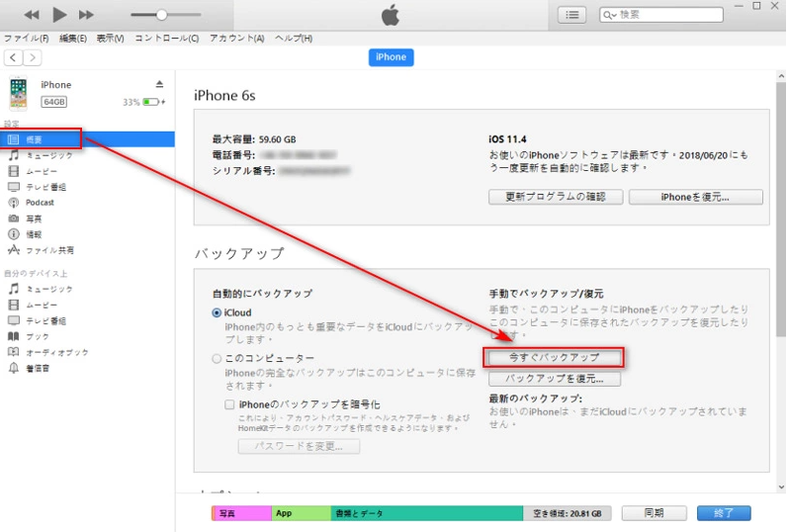Click the iPhone 6s heading

coord(224,96)
